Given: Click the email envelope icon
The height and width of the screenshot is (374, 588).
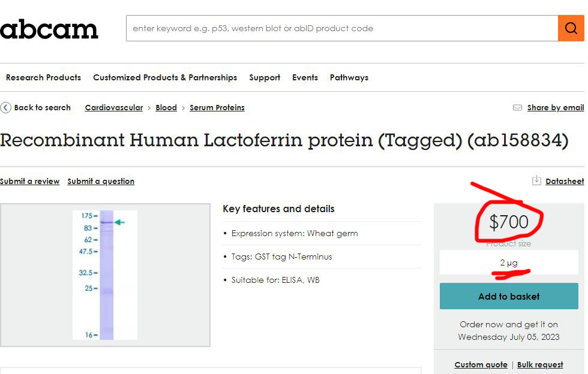Looking at the screenshot, I should [x=517, y=108].
